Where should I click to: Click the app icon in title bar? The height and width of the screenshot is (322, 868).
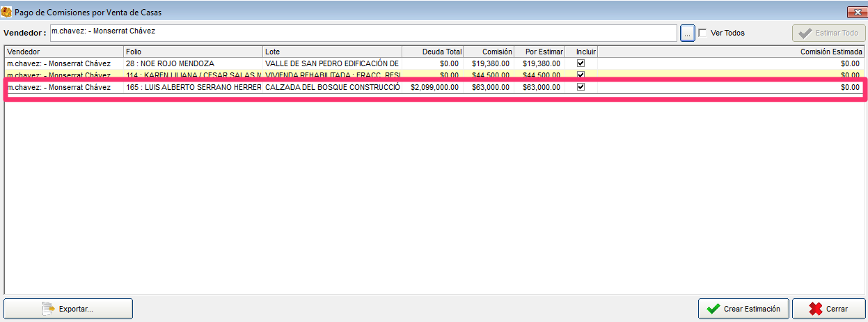pos(7,13)
